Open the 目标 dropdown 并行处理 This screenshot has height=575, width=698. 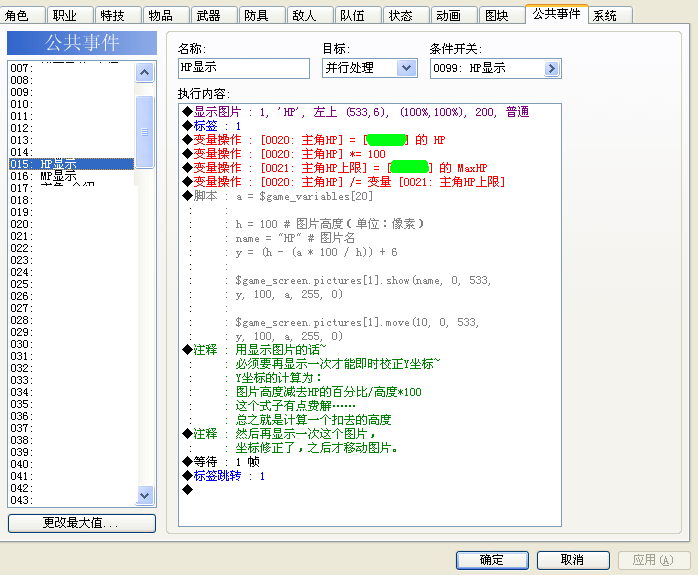[x=369, y=68]
